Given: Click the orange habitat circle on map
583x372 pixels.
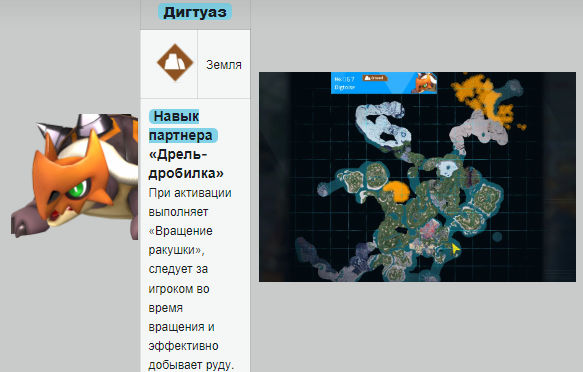Looking at the screenshot, I should 396,192.
